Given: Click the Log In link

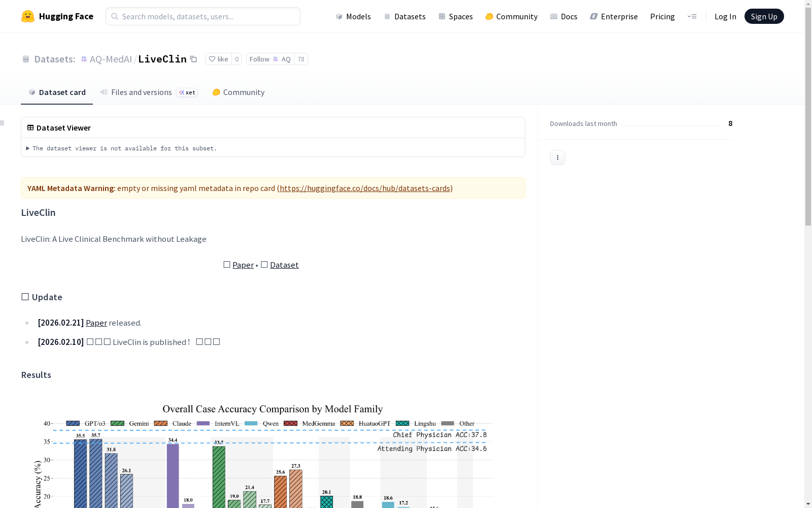Looking at the screenshot, I should click(725, 16).
